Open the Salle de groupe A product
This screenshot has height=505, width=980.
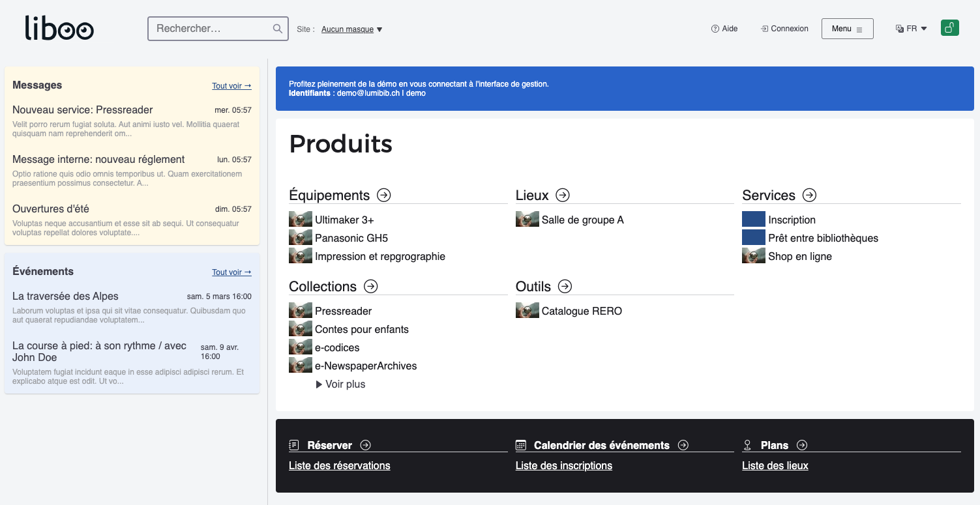pos(582,220)
